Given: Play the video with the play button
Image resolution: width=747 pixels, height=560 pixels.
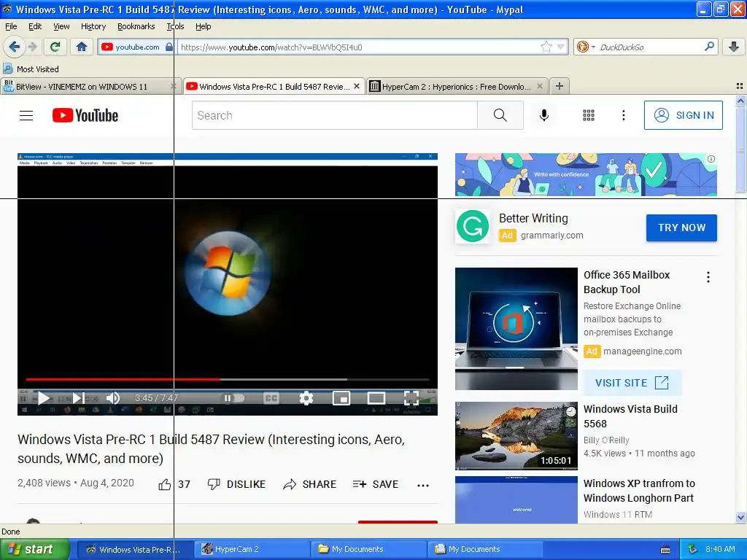Looking at the screenshot, I should (x=43, y=398).
